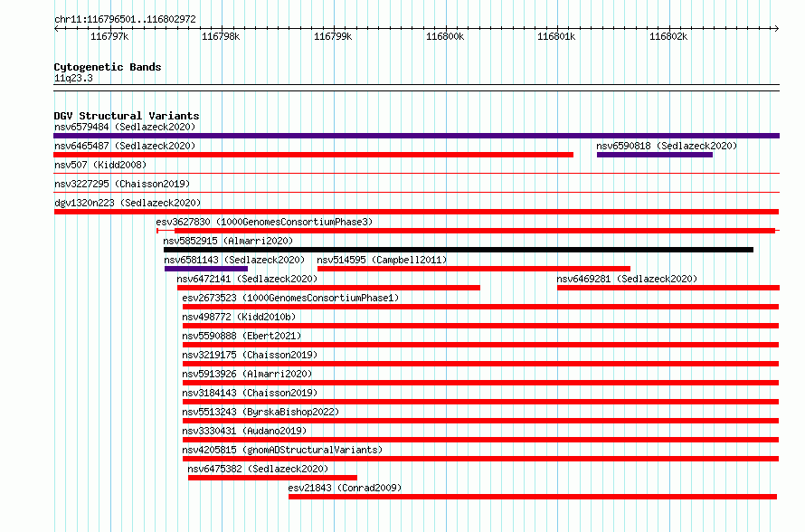Viewport: 805px width, 532px height.
Task: Click the nsv5852915 (Almarri2020) label
Action: (x=228, y=241)
